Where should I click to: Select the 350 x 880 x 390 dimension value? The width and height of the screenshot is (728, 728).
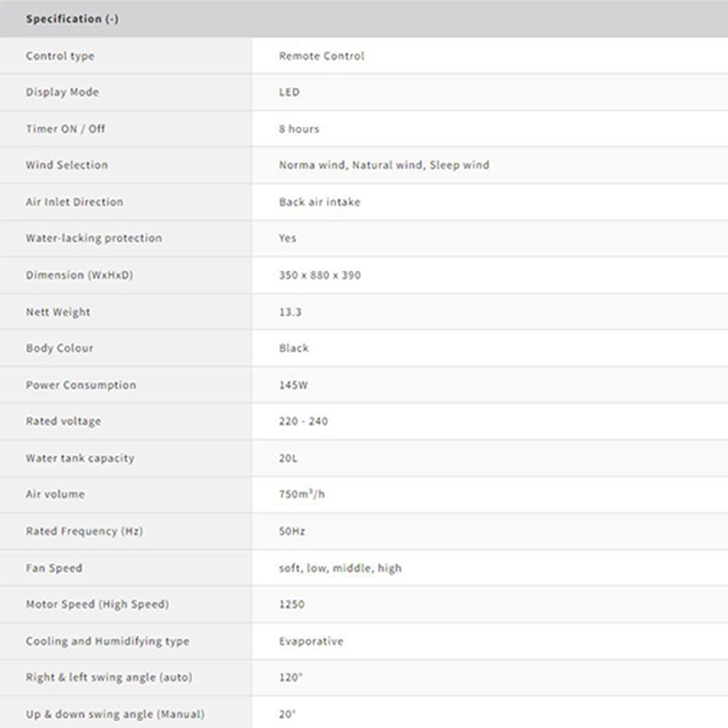320,275
